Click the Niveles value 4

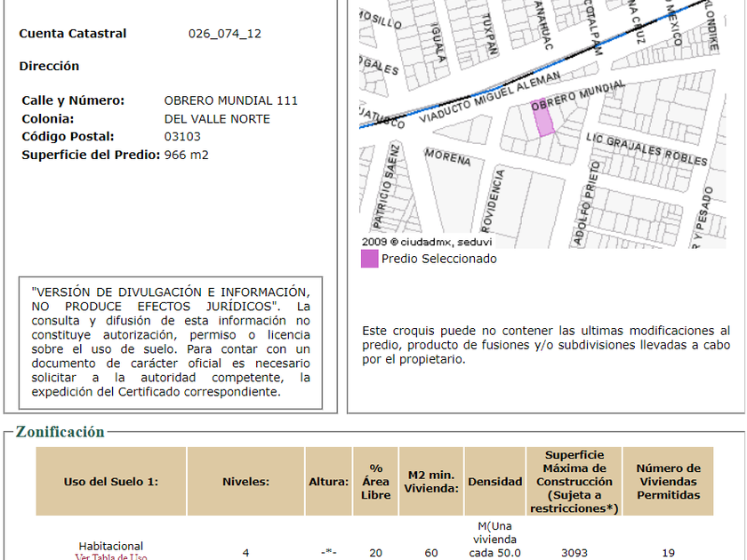(x=245, y=553)
